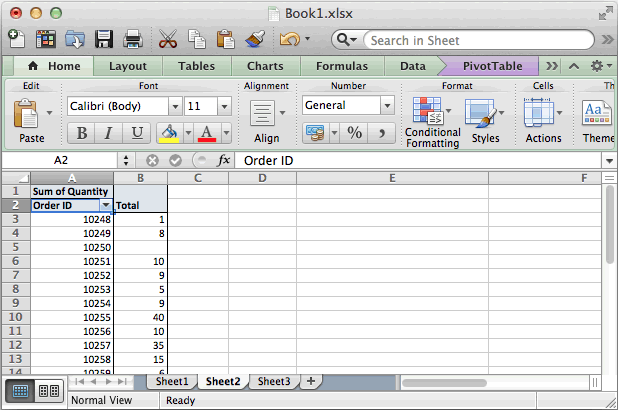Image resolution: width=618 pixels, height=410 pixels.
Task: Switch to Sheet1
Action: [172, 381]
